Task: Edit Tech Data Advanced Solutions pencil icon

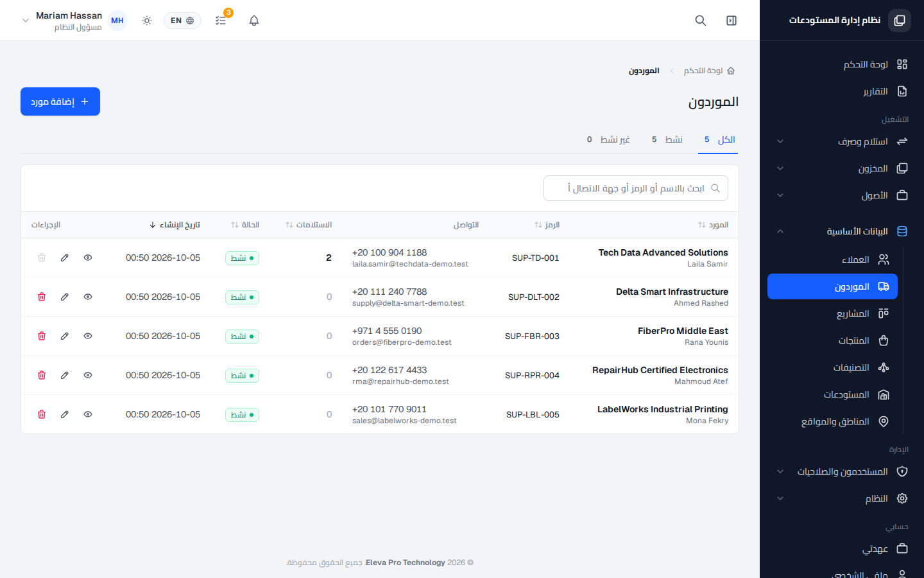Action: tap(65, 258)
